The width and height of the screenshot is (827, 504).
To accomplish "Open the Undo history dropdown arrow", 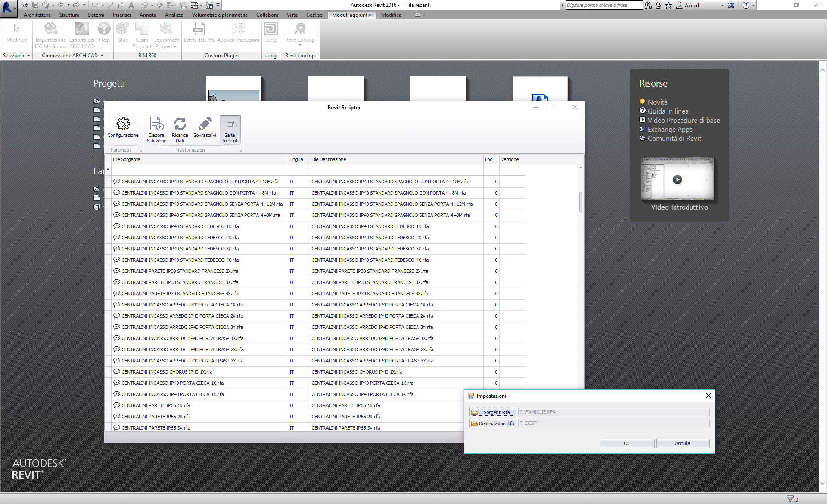I will coord(68,5).
